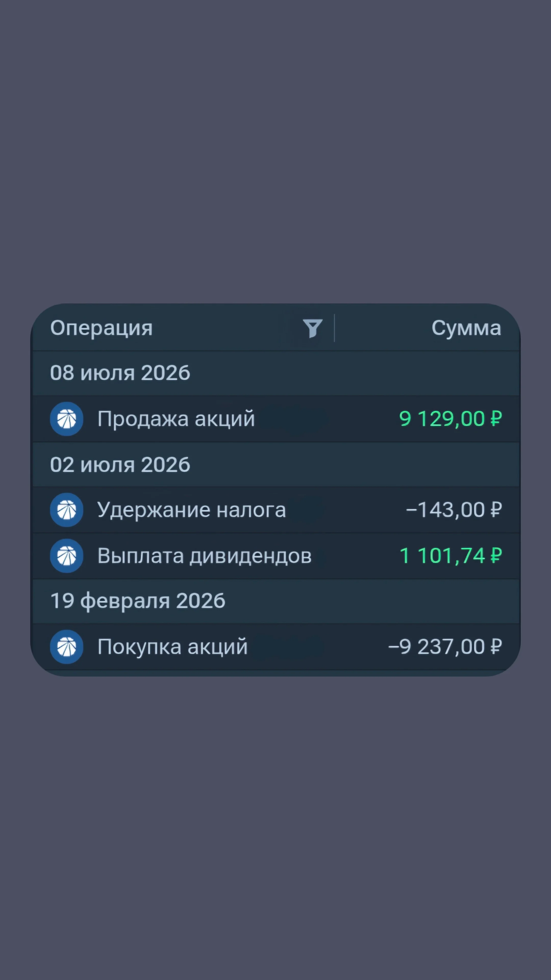Image resolution: width=551 pixels, height=980 pixels.
Task: Click the vertical divider beside the filter icon
Action: pos(334,328)
